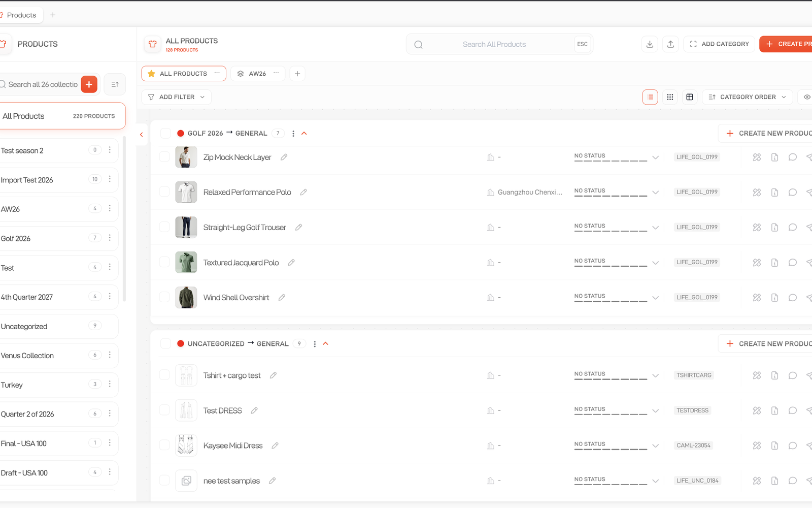The width and height of the screenshot is (812, 508).
Task: Open status dropdown for Zip Mock Neck Layer
Action: (x=656, y=157)
